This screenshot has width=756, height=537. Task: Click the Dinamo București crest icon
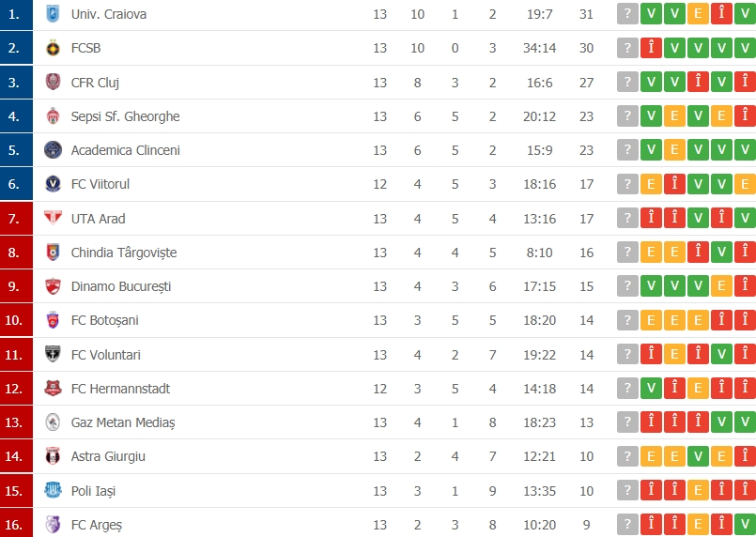pyautogui.click(x=53, y=286)
